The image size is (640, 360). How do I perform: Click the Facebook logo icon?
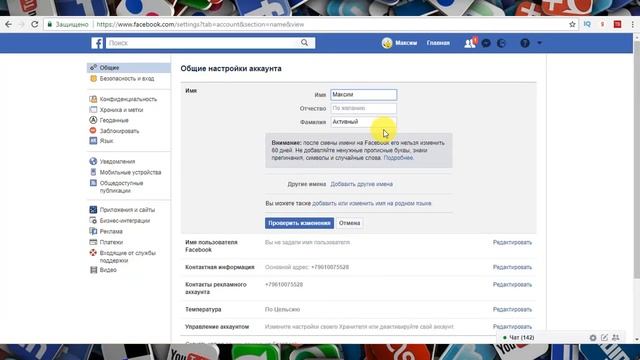coord(97,43)
